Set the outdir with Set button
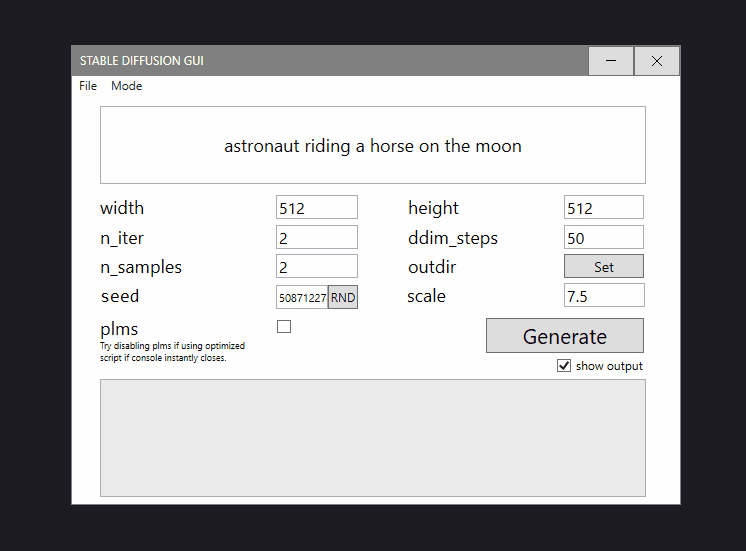This screenshot has height=551, width=746. coord(604,266)
